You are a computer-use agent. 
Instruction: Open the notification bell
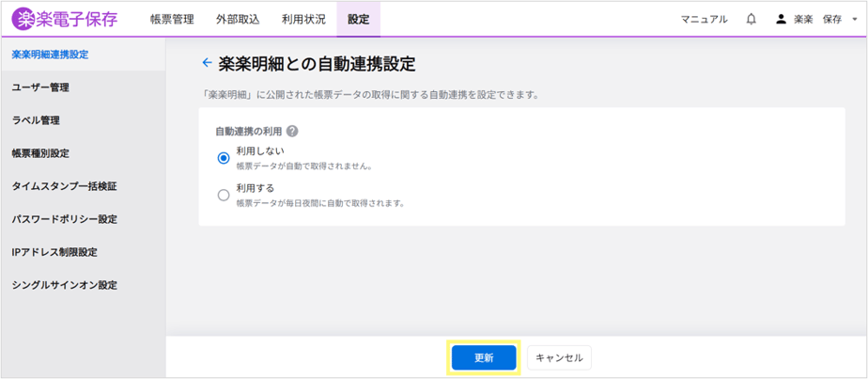coord(752,20)
